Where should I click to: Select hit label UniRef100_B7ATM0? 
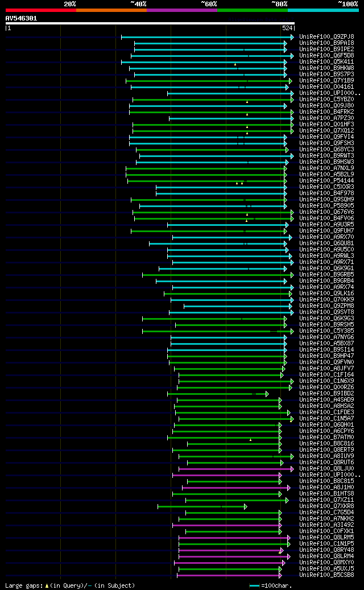click(x=326, y=436)
